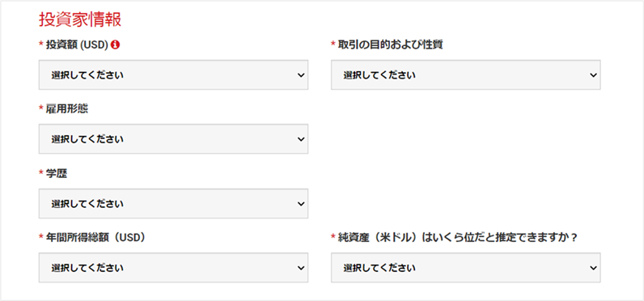Click the 純資産（米ドル）question label
The image size is (644, 301).
point(458,237)
